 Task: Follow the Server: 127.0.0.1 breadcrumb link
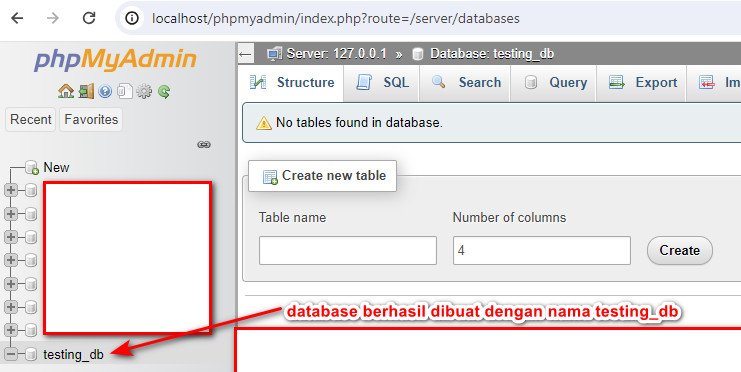pyautogui.click(x=336, y=54)
